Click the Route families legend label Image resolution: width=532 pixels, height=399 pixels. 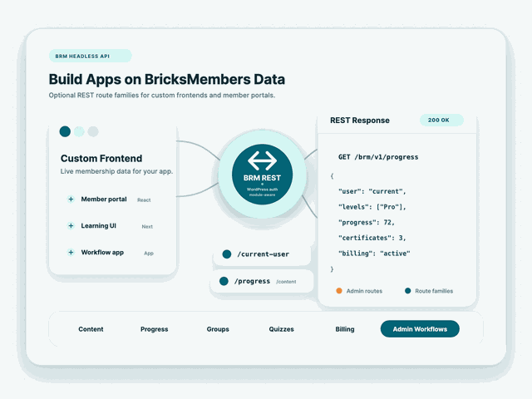tap(434, 291)
